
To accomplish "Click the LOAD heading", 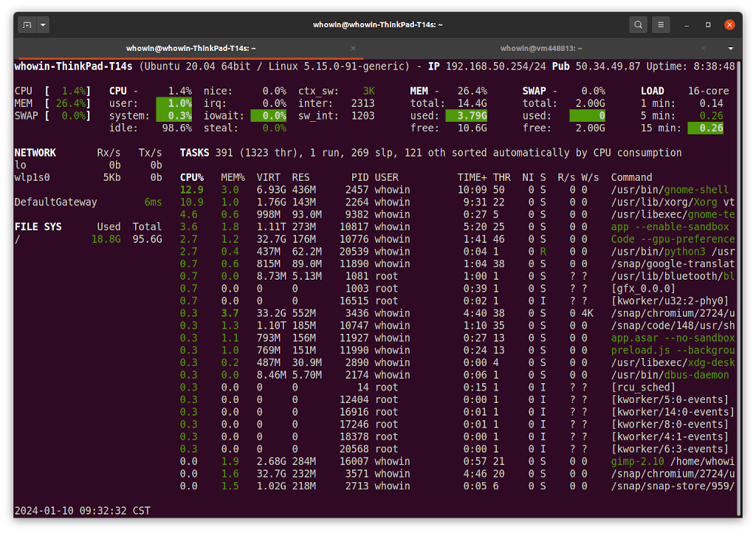I will coord(653,91).
